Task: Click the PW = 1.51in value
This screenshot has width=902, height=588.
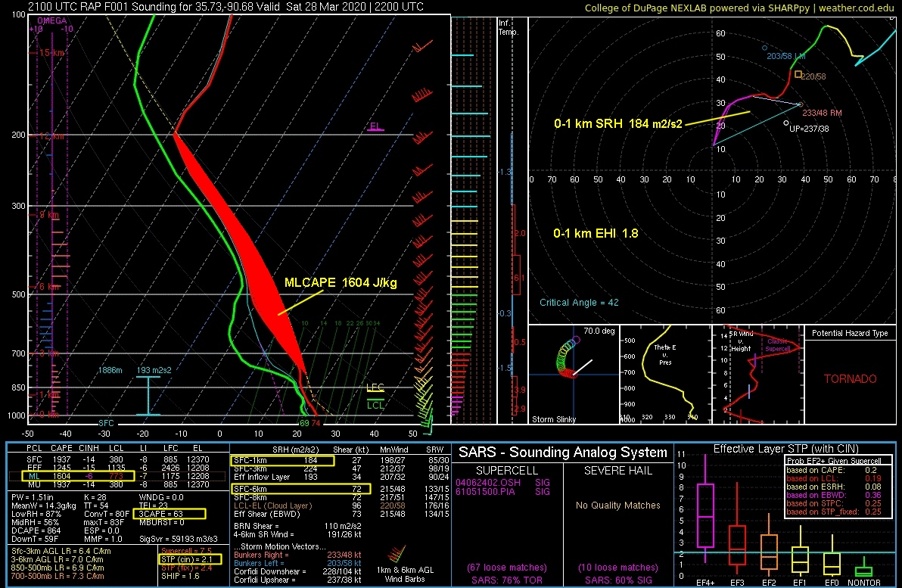Action: [33, 497]
